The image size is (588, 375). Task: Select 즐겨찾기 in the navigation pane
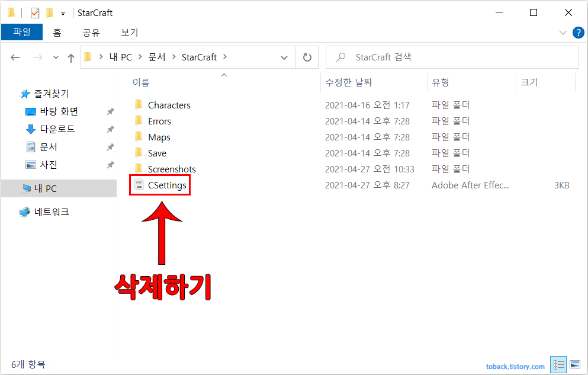(52, 94)
